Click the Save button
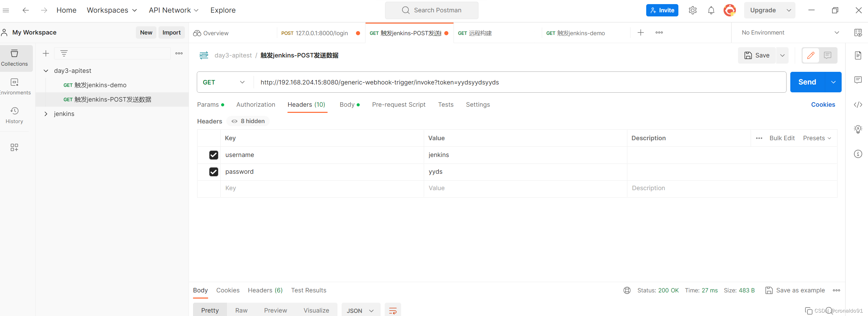The width and height of the screenshot is (868, 316). point(757,55)
